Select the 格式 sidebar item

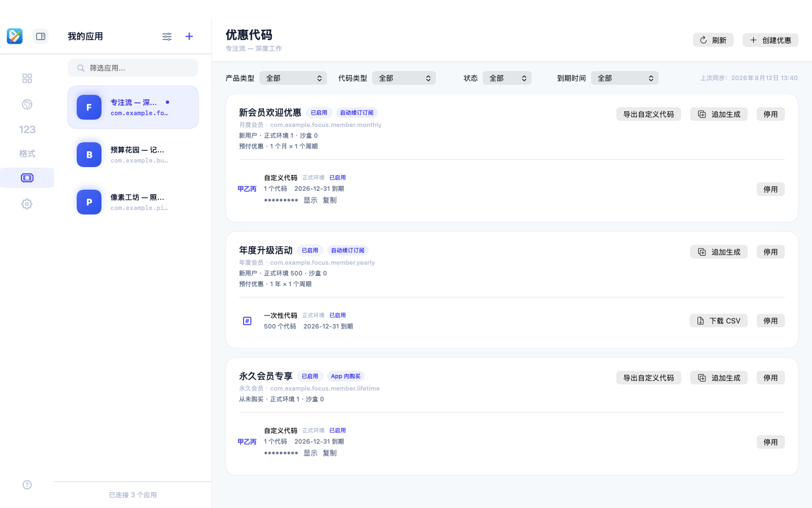[x=27, y=154]
